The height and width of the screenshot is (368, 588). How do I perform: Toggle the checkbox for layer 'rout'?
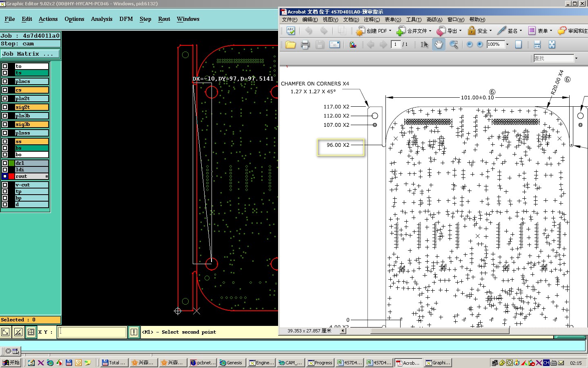(5, 176)
